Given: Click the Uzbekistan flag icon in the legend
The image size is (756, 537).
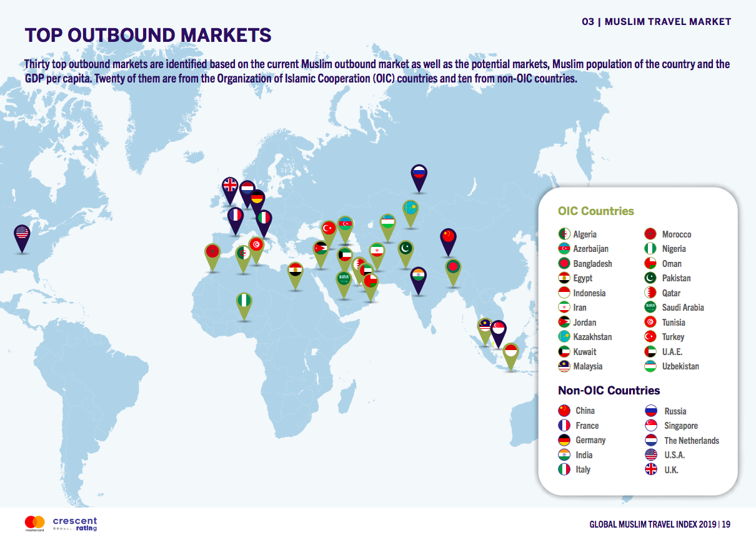Looking at the screenshot, I should [x=651, y=366].
